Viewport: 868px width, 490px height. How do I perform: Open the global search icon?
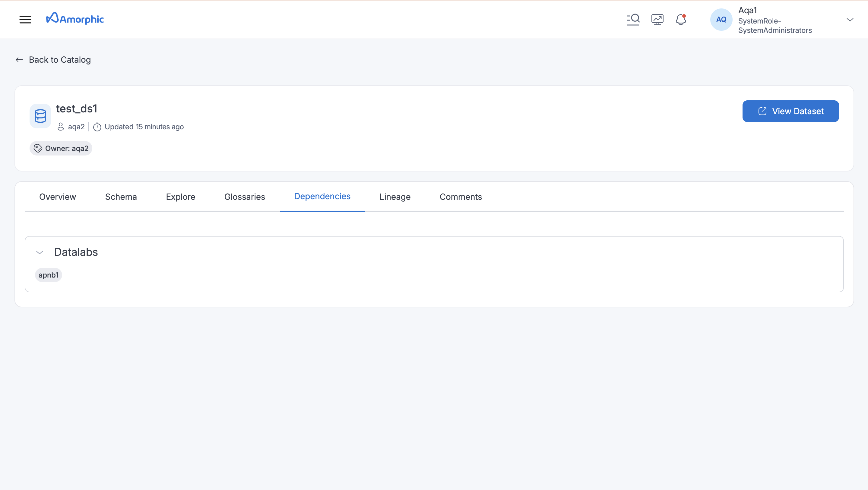pos(633,19)
